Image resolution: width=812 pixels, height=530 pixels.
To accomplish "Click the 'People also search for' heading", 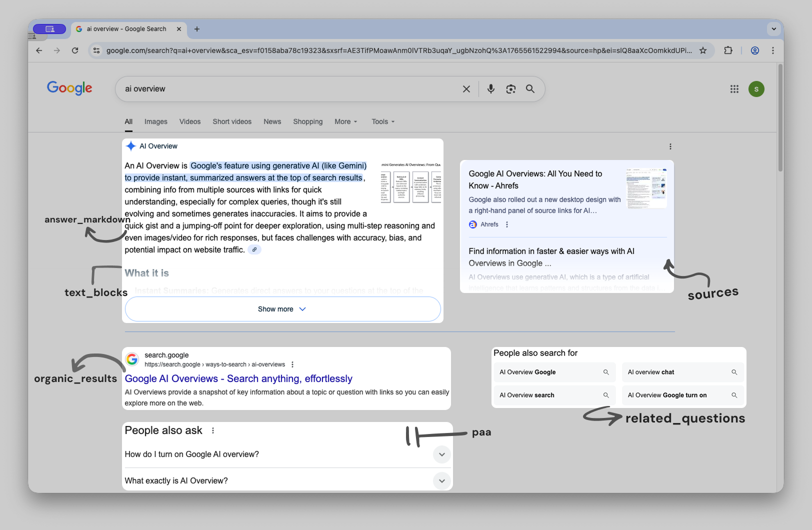I will [x=535, y=353].
